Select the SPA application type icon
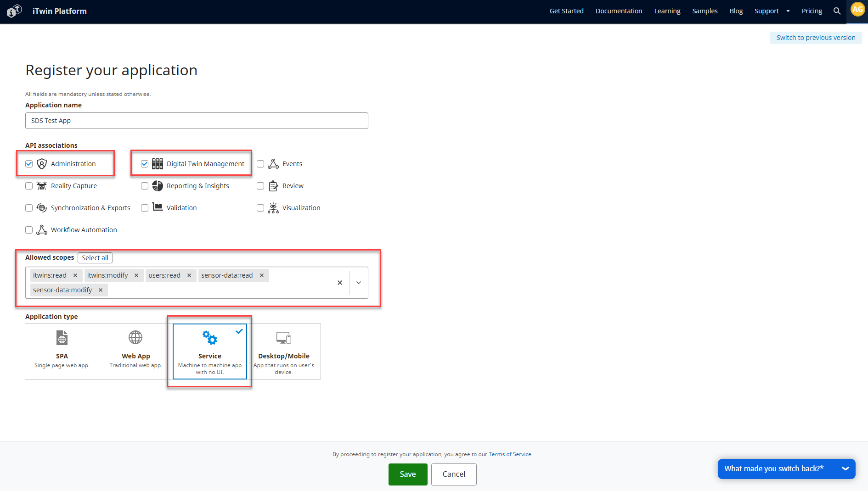This screenshot has width=868, height=491. click(62, 338)
